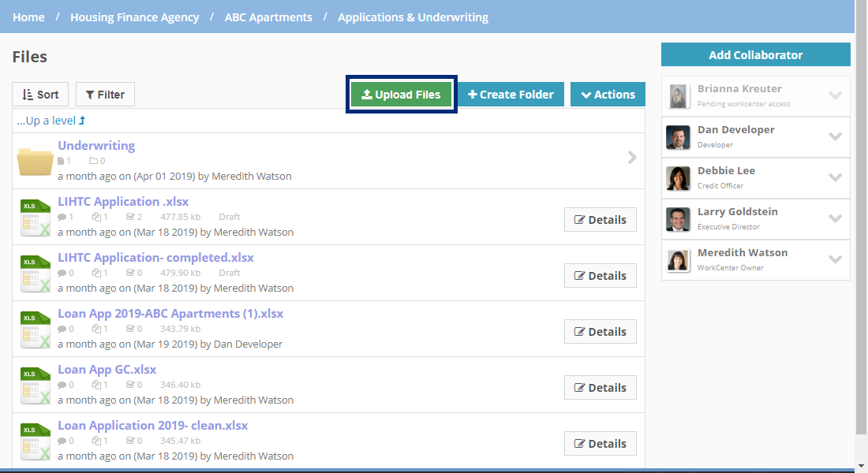Click the Excel icon for Loan App GC.xlsx
Viewport: 868px width, 473px height.
[x=36, y=385]
